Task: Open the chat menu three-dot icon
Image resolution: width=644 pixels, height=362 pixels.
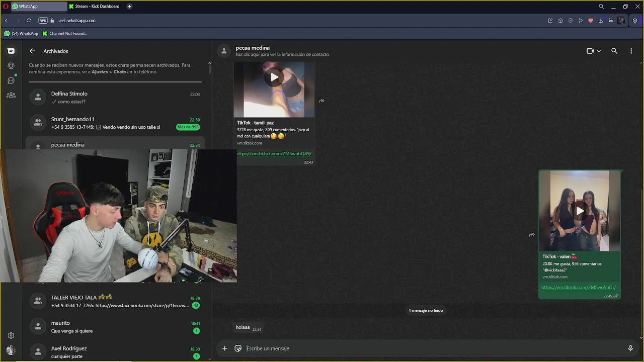Action: pos(631,51)
